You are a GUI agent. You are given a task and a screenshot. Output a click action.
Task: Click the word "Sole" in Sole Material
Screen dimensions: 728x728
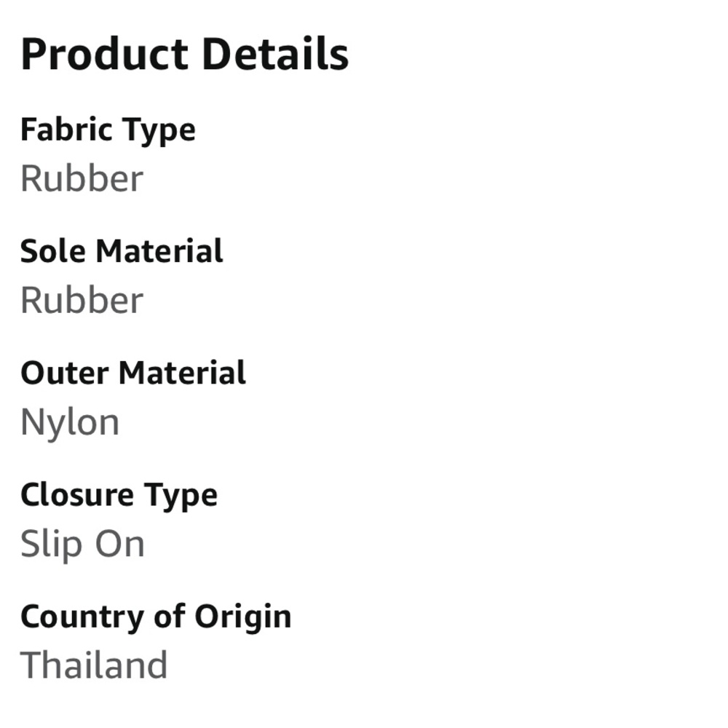coord(53,251)
